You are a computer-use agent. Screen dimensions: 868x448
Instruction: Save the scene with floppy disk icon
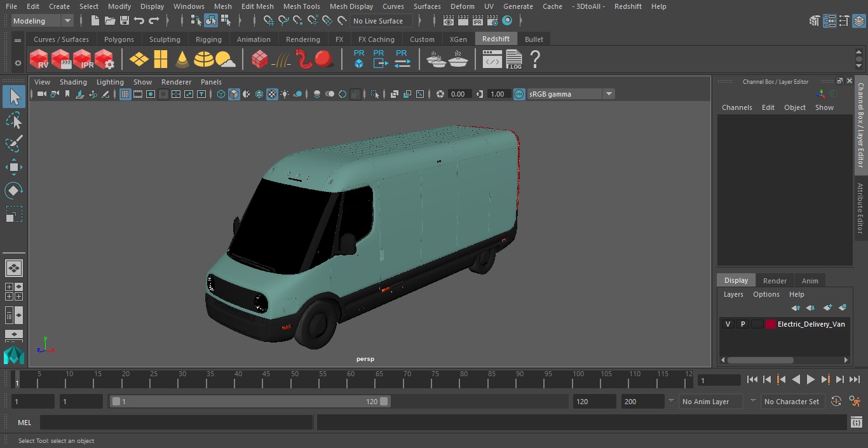click(124, 21)
